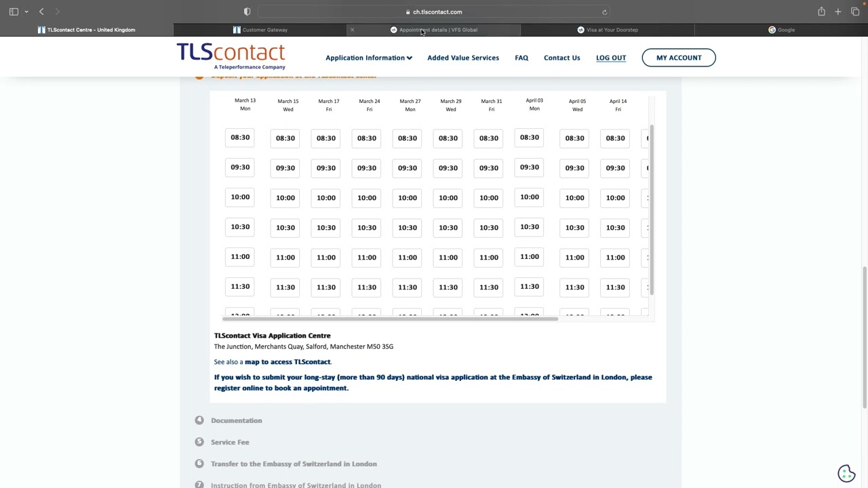The width and height of the screenshot is (868, 488).
Task: Open the Contact Us page
Action: pyautogui.click(x=562, y=58)
